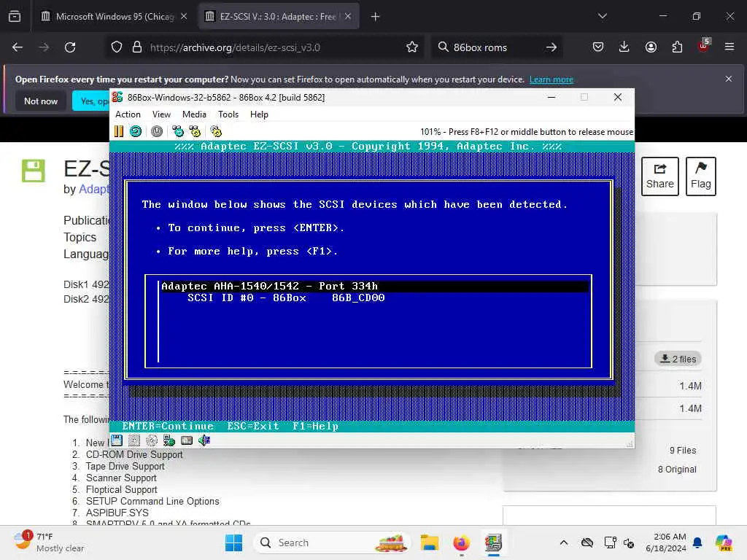
Task: Open the 86Box Action menu
Action: tap(128, 114)
